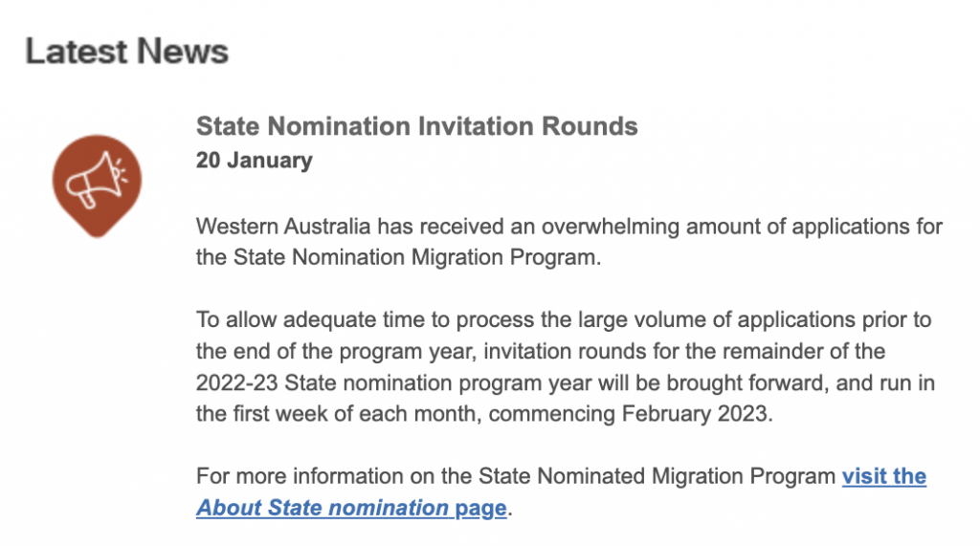Click the italic 'About State nomination' link text
Image resolution: width=980 pixels, height=546 pixels.
click(x=323, y=508)
